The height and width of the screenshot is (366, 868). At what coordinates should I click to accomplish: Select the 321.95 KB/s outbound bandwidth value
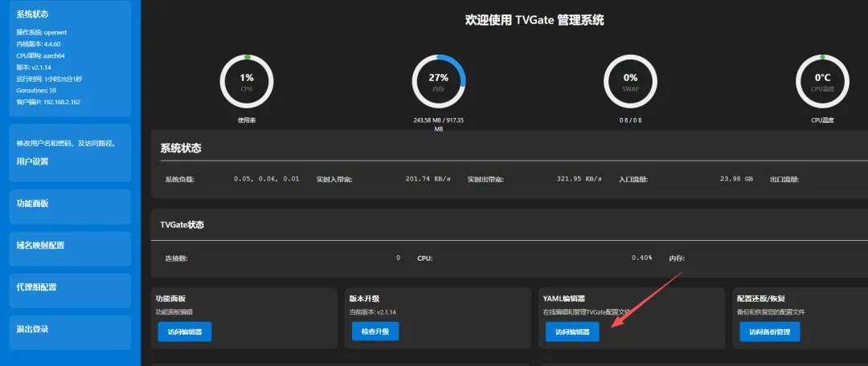(x=579, y=179)
